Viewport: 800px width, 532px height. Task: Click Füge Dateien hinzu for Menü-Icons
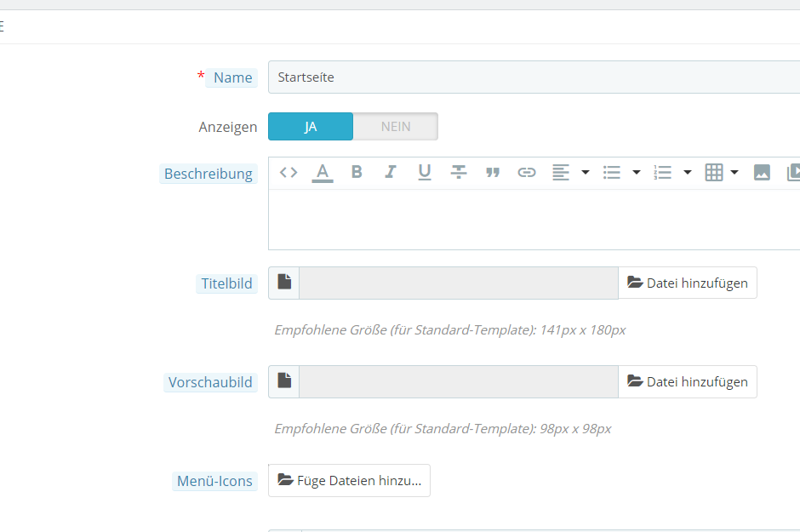pyautogui.click(x=350, y=480)
